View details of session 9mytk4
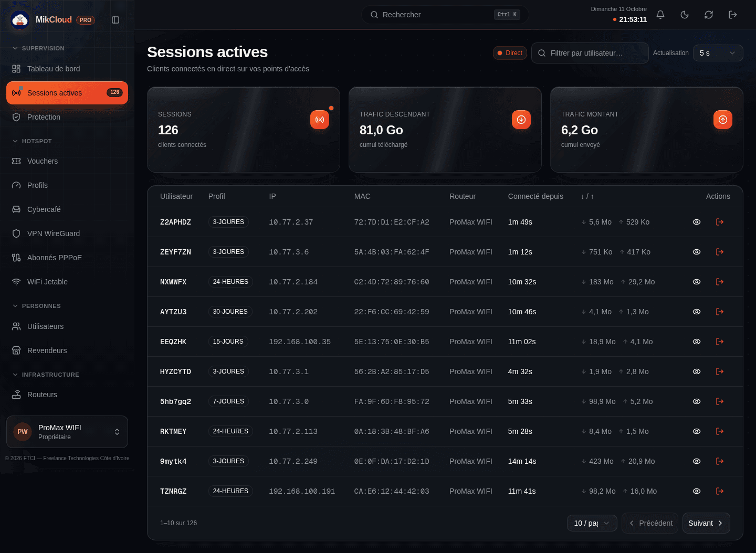This screenshot has width=756, height=553. pos(697,461)
